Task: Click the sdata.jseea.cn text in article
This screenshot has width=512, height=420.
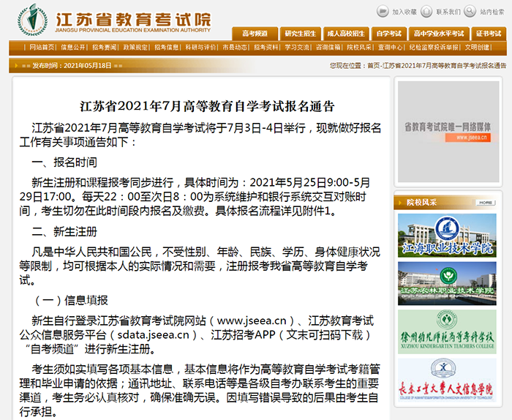Action: (x=153, y=335)
